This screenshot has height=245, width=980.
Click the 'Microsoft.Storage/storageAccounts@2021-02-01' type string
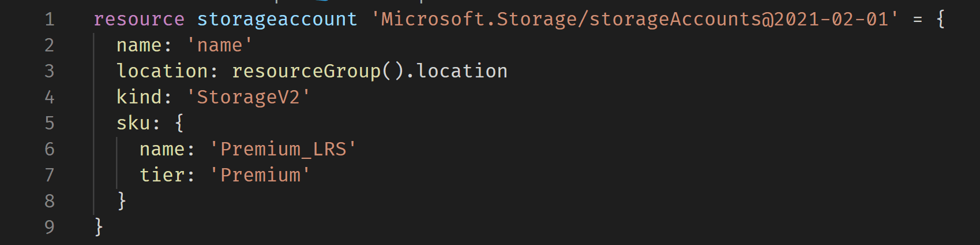[634, 19]
